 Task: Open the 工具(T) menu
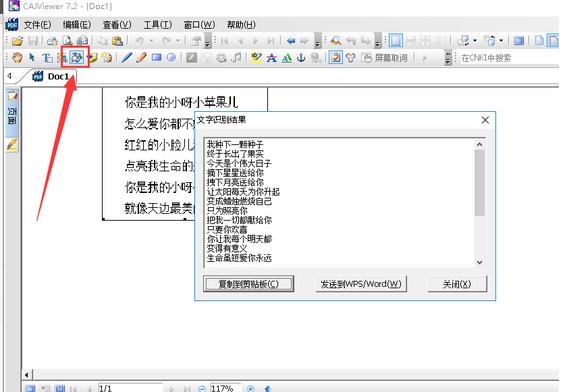click(x=158, y=25)
